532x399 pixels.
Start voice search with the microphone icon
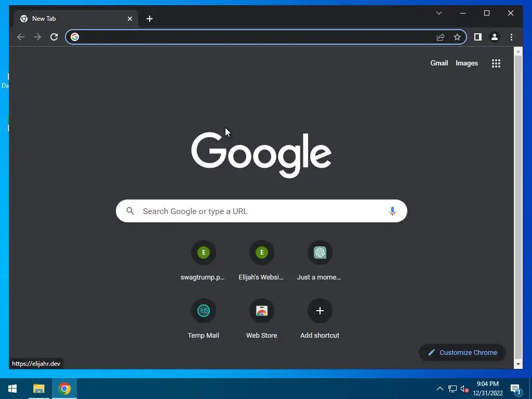tap(392, 211)
